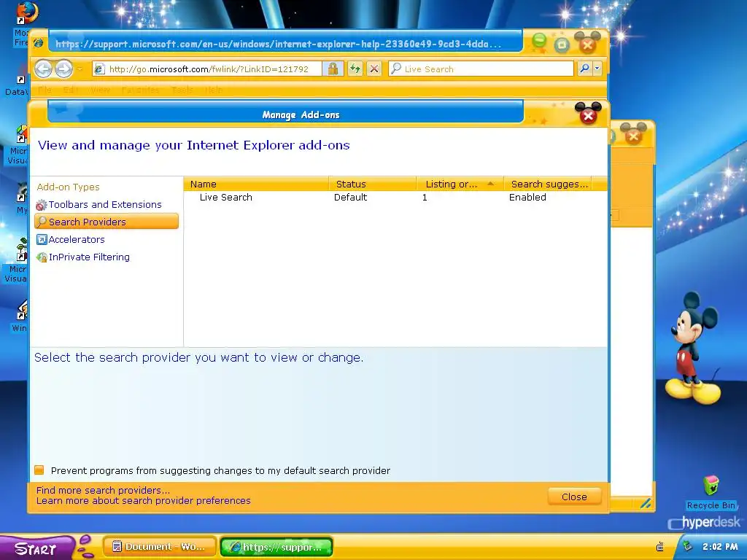Sort by the Name column header
The height and width of the screenshot is (560, 747).
tap(256, 184)
